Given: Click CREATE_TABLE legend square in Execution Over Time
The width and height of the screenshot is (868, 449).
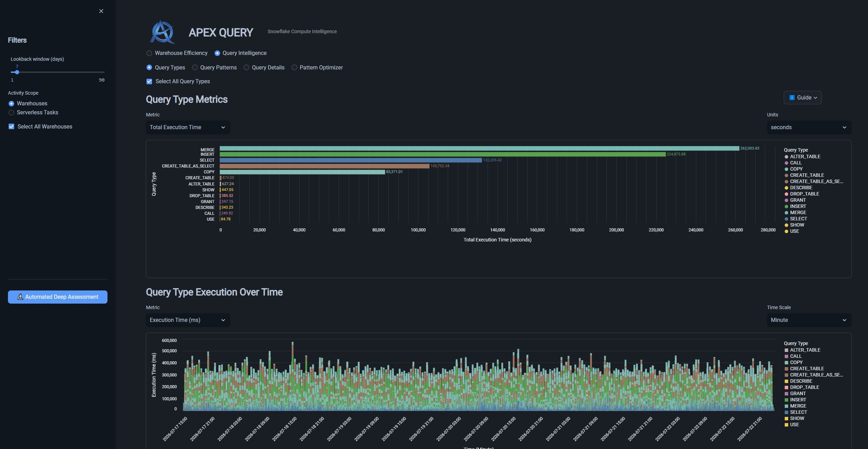Looking at the screenshot, I should tap(786, 369).
